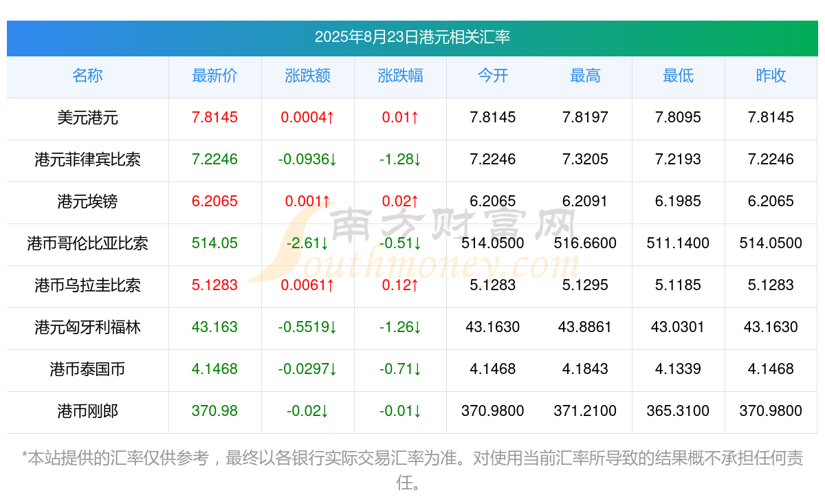Click the 港元埃镑 row name
The image size is (825, 504).
coord(87,201)
